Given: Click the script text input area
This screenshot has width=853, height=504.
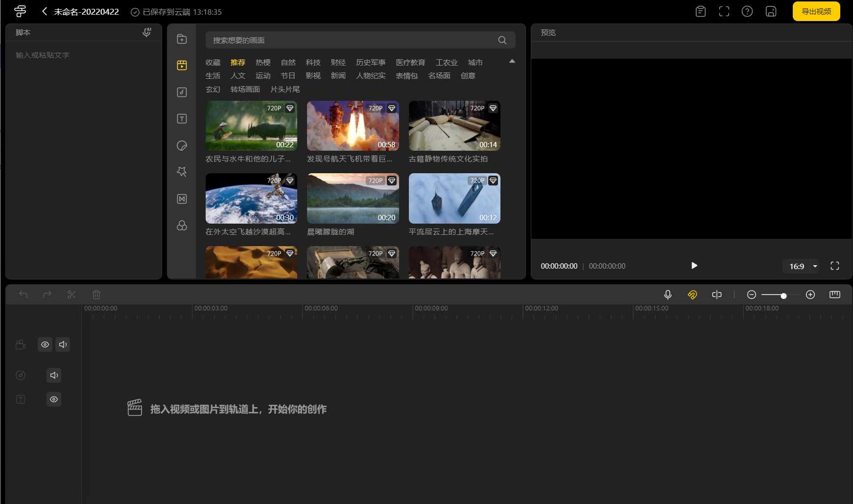Looking at the screenshot, I should coord(84,160).
